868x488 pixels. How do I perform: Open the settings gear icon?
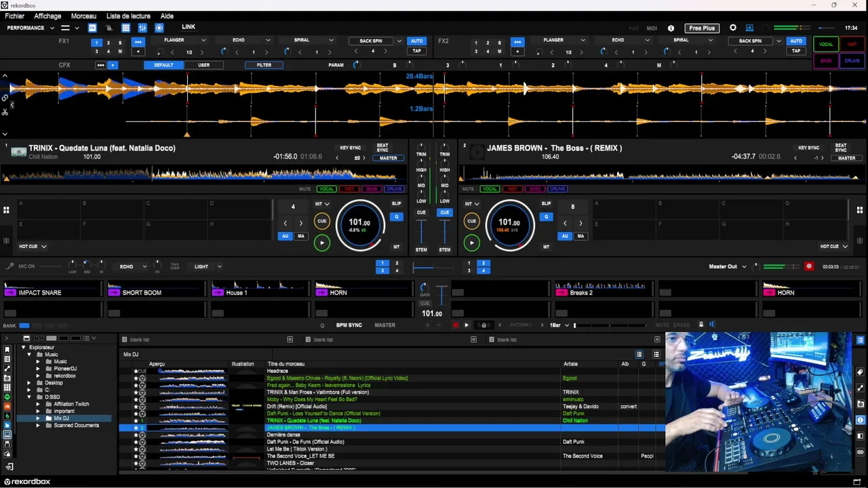coord(733,28)
